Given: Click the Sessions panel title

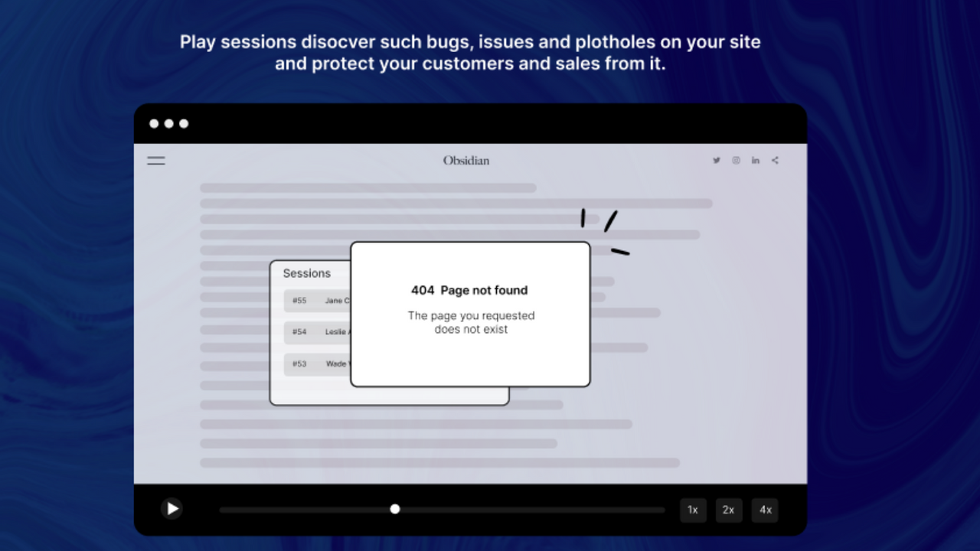Looking at the screenshot, I should (307, 273).
